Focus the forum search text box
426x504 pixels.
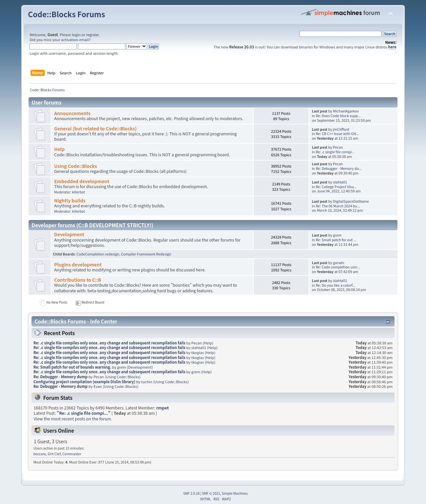[x=340, y=34]
